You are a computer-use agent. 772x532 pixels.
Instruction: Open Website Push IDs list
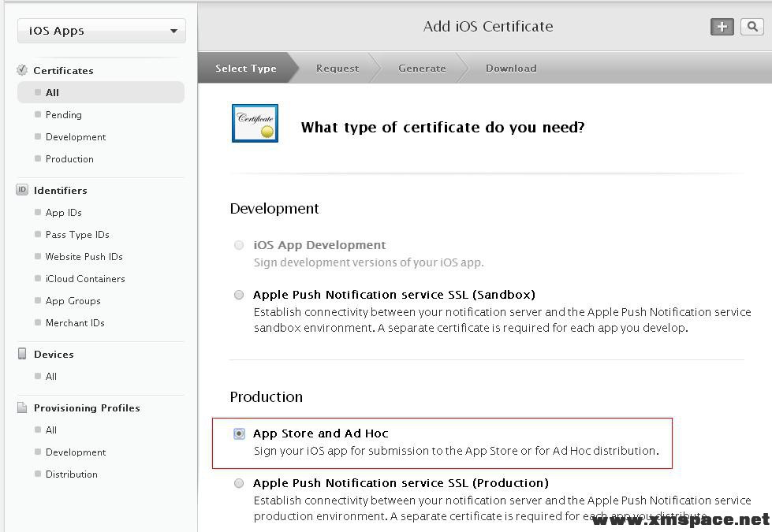[84, 257]
